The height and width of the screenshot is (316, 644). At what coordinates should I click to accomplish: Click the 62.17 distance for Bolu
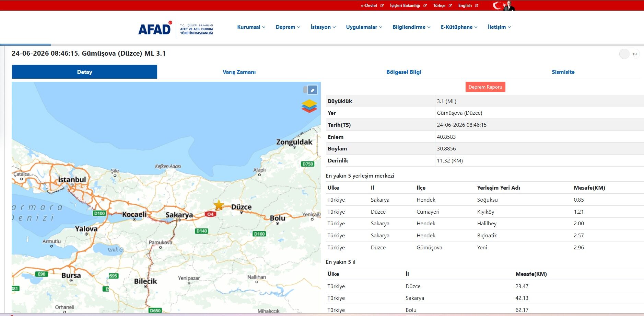(x=522, y=310)
